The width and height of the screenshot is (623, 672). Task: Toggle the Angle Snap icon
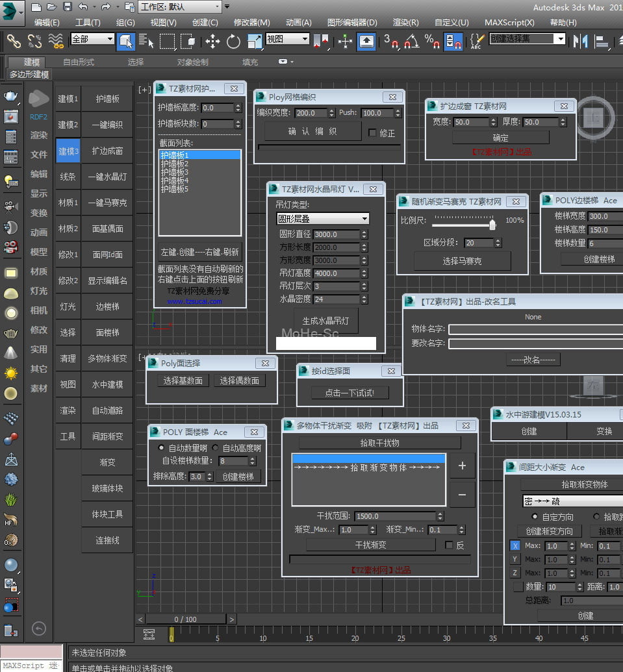point(411,41)
